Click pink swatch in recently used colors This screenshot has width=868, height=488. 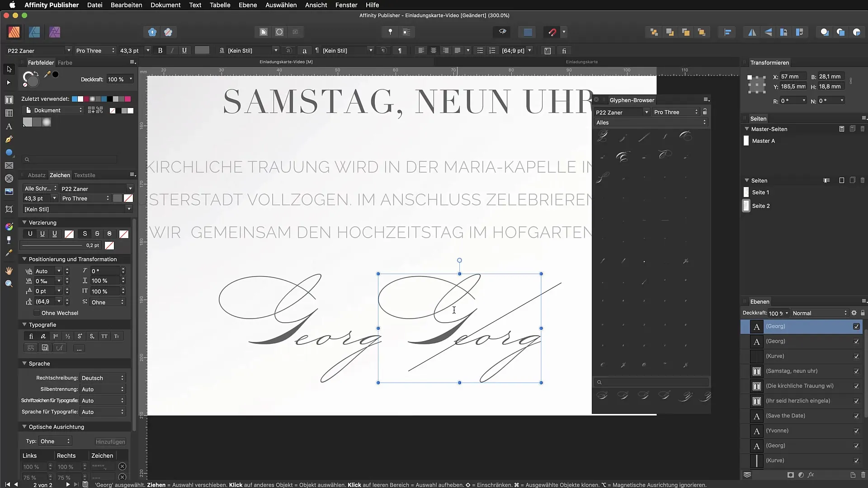click(128, 99)
